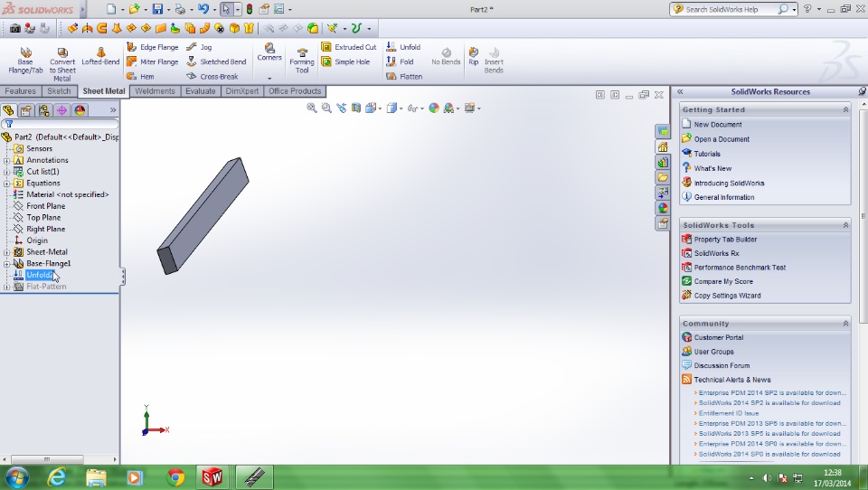Click the Rebuild traffic light icon

250,9
